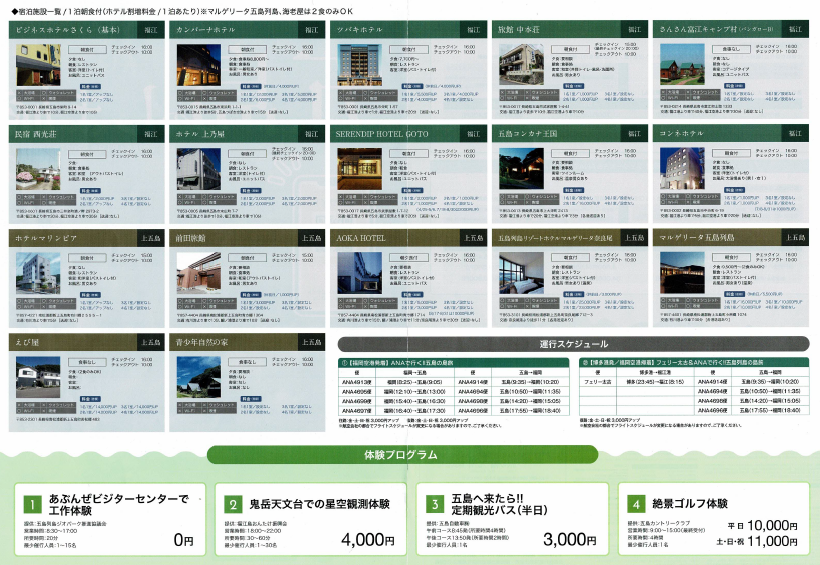Screen dimensions: 820x565
Task: Select the 前田旅館 title
Action: coord(190,238)
